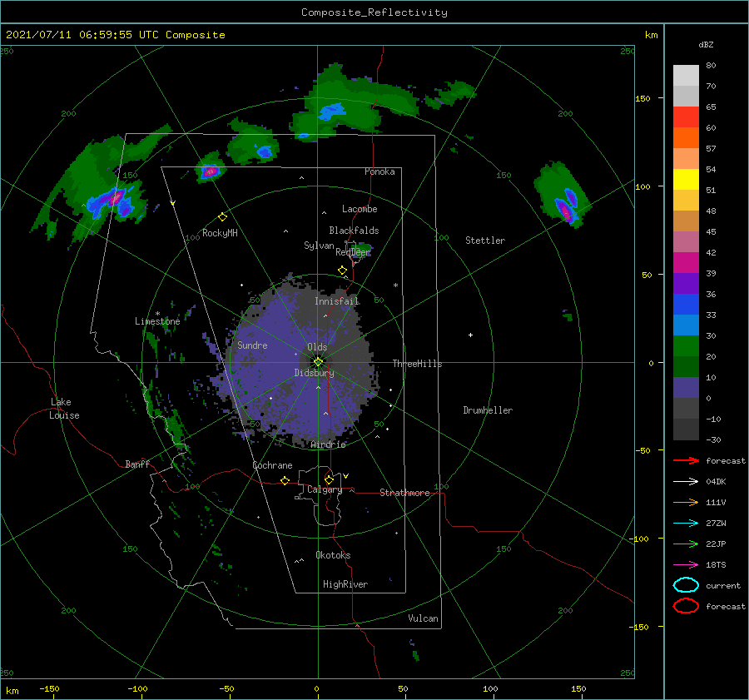
Task: Select the 20 dBZ green color swatch
Action: (686, 346)
